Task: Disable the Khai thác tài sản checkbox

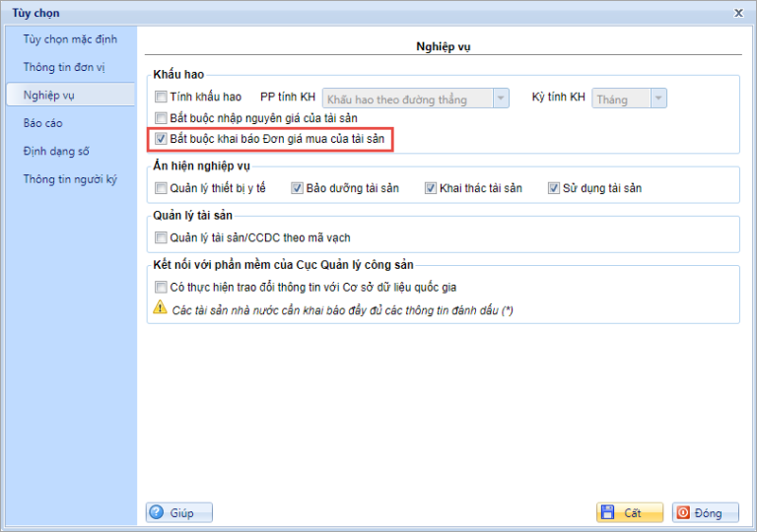Action: point(431,187)
